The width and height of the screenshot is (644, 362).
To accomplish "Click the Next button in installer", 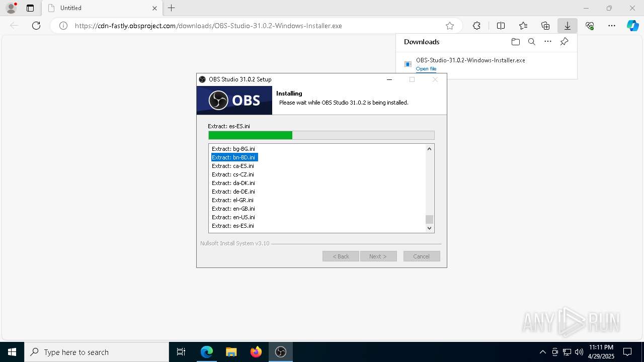I will click(378, 256).
